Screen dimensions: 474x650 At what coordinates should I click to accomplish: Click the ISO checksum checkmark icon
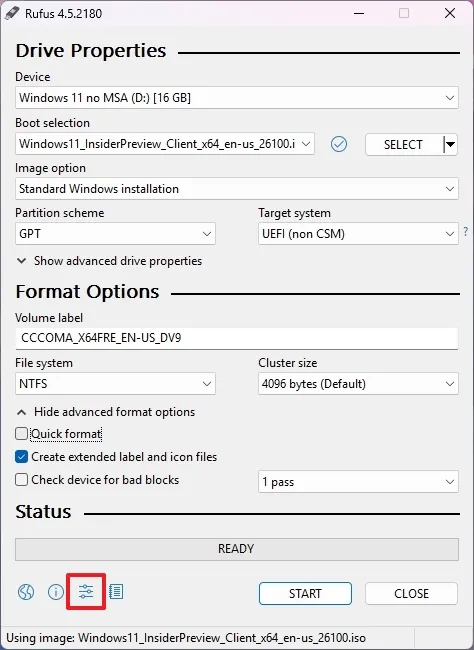(x=339, y=144)
